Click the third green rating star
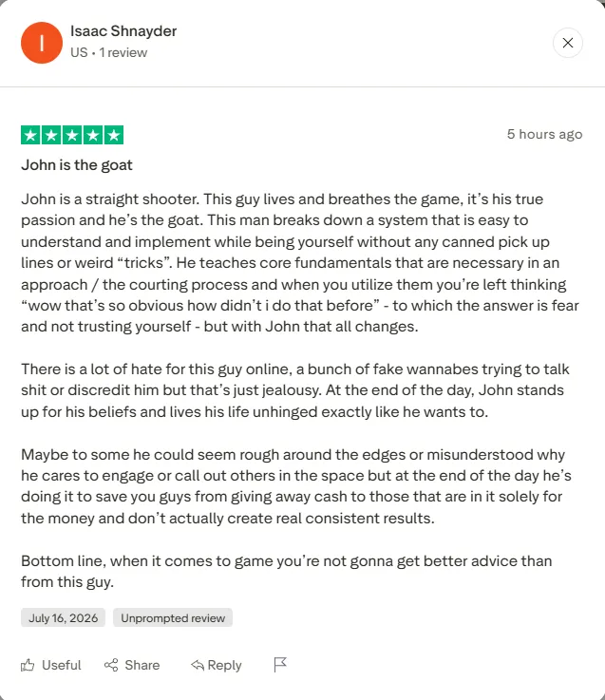Screen dimensions: 605x700 pyautogui.click(x=72, y=135)
